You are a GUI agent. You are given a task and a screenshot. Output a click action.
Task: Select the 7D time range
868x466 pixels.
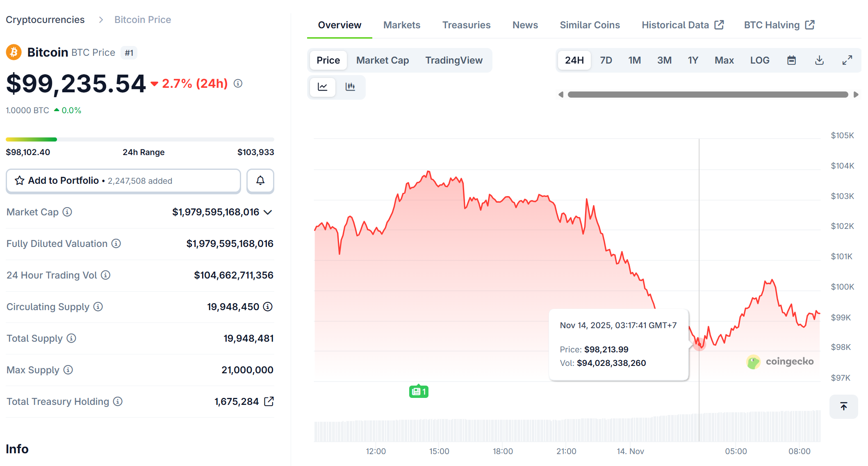[606, 60]
